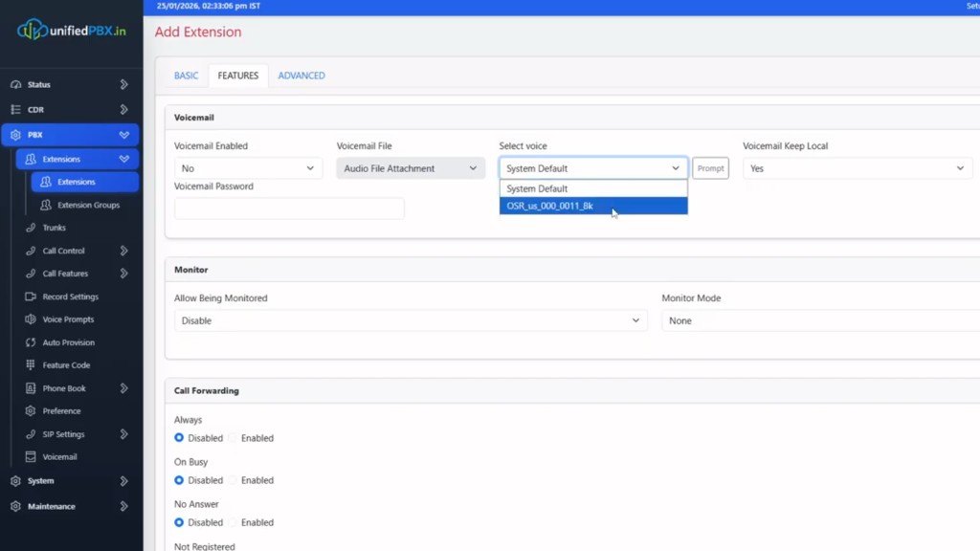Open the Voicemail File dropdown

coord(411,168)
